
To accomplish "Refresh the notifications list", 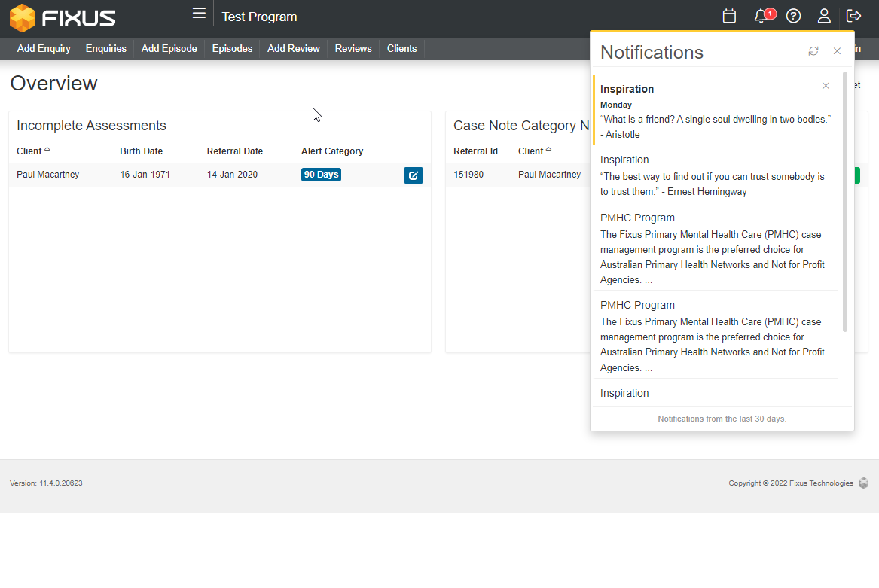I will [x=813, y=51].
